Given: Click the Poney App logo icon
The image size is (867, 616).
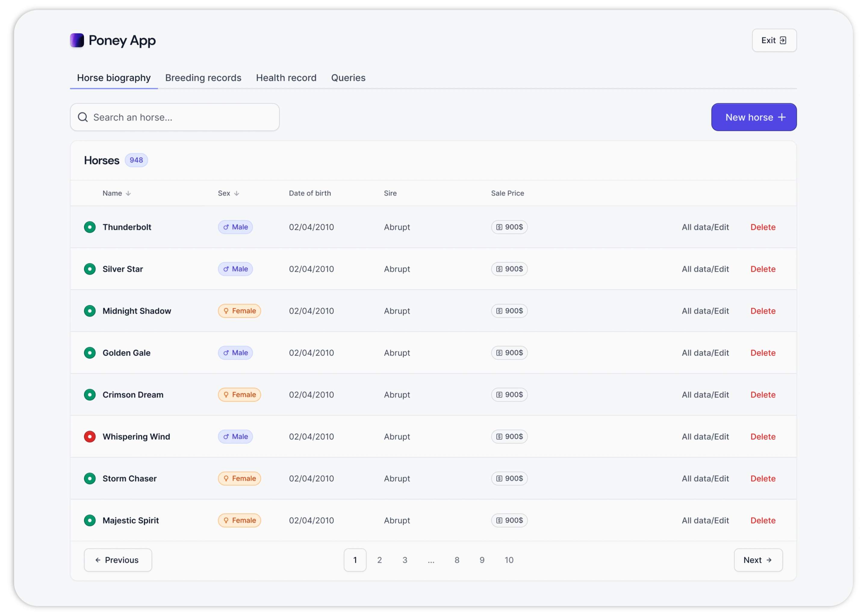Looking at the screenshot, I should [77, 40].
